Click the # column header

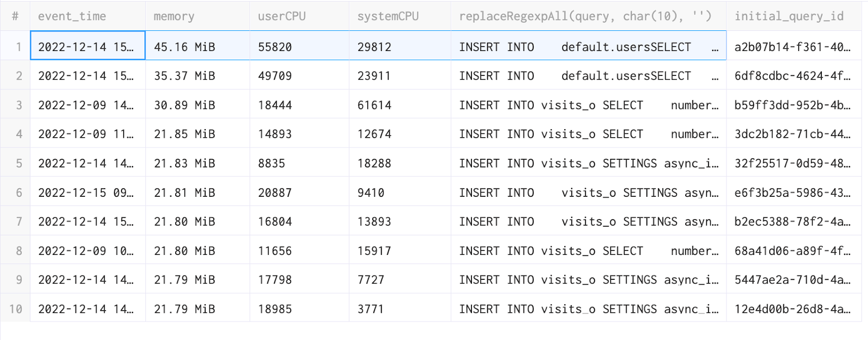click(15, 16)
